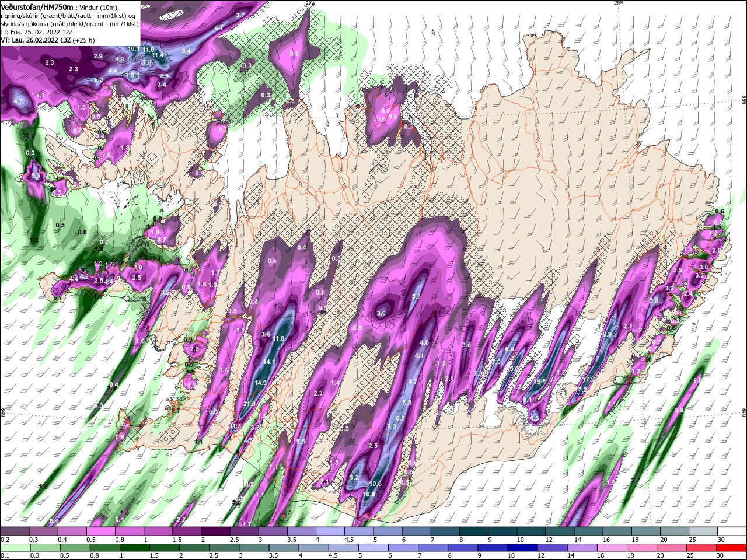Click the 11.8 precipitation value on the map

(278, 338)
